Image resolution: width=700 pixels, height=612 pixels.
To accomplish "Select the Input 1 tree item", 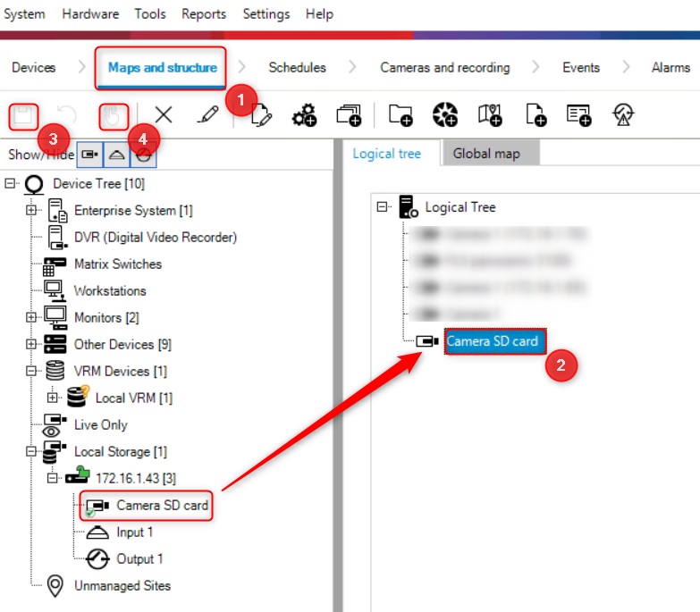I will coord(134,532).
